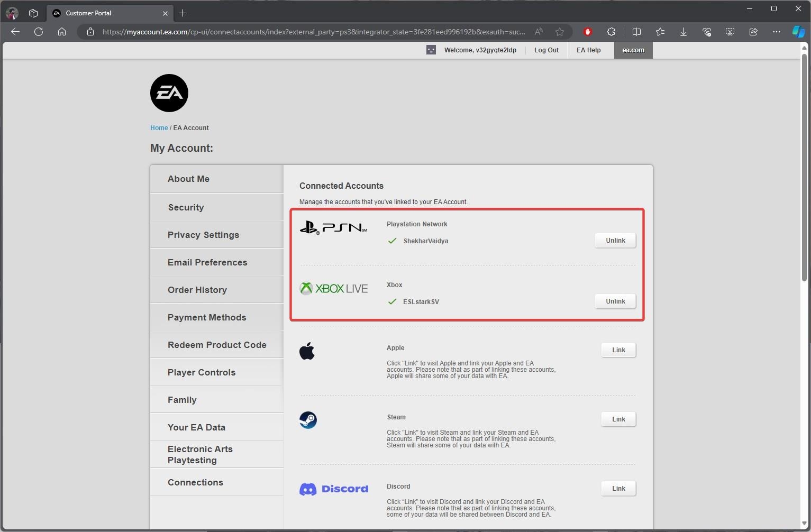Link the Steam account
811x532 pixels.
(617, 419)
